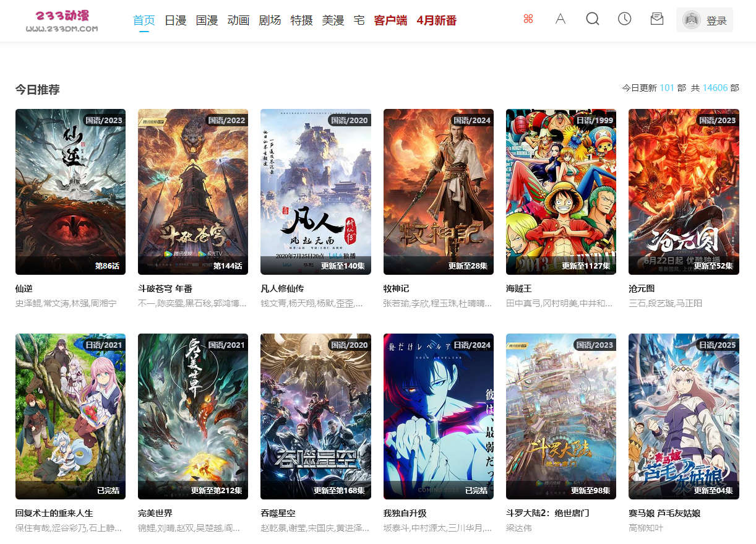Click the 回复术士的重来人生 title link
The height and width of the screenshot is (544, 756).
[54, 513]
